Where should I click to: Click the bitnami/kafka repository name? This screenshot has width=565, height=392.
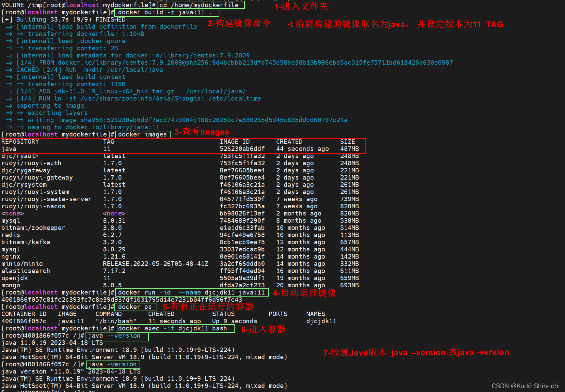click(26, 242)
